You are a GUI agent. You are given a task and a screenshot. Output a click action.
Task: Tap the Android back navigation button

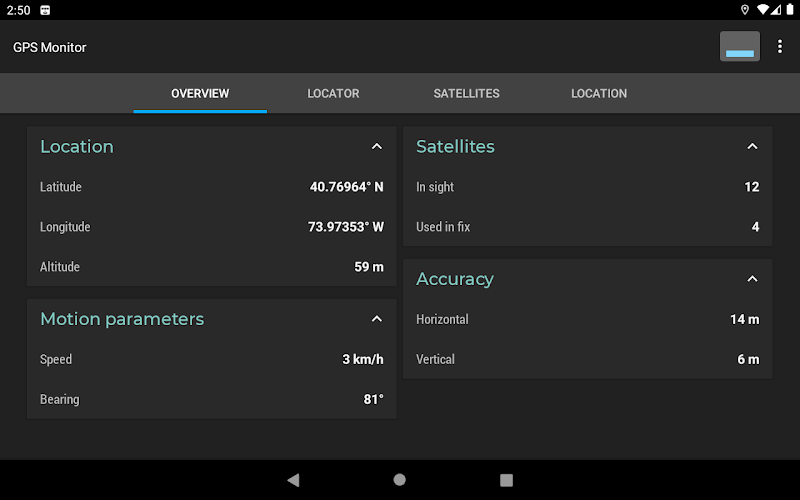[x=293, y=480]
